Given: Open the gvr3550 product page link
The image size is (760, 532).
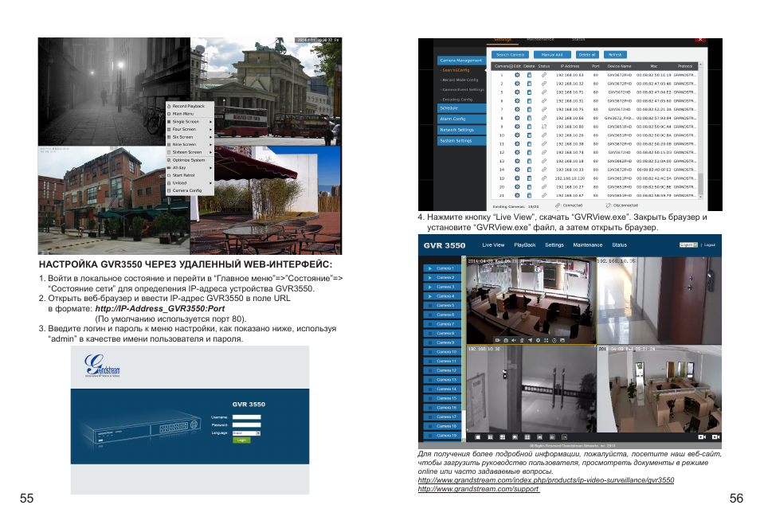Looking at the screenshot, I should point(546,480).
